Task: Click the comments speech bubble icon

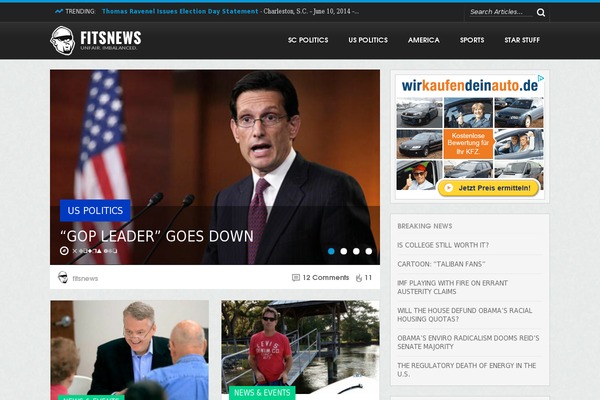Action: coord(295,278)
